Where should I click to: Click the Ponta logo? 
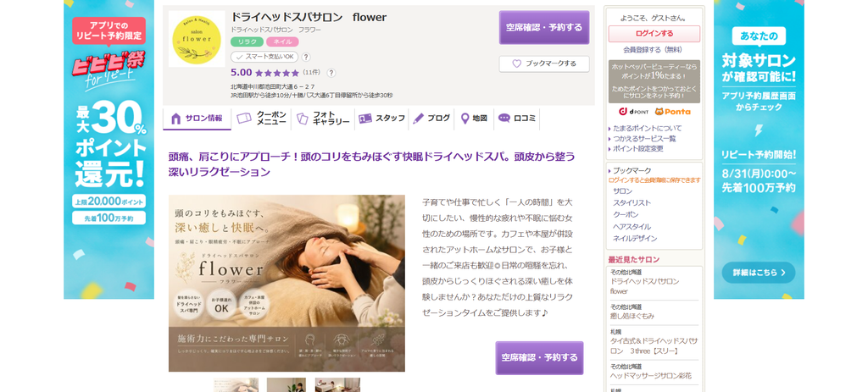pos(672,112)
